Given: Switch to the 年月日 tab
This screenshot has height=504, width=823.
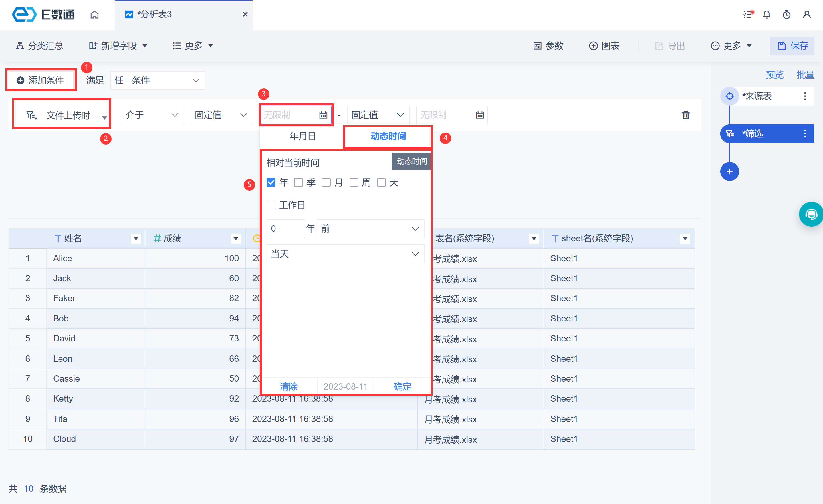Looking at the screenshot, I should pyautogui.click(x=302, y=136).
